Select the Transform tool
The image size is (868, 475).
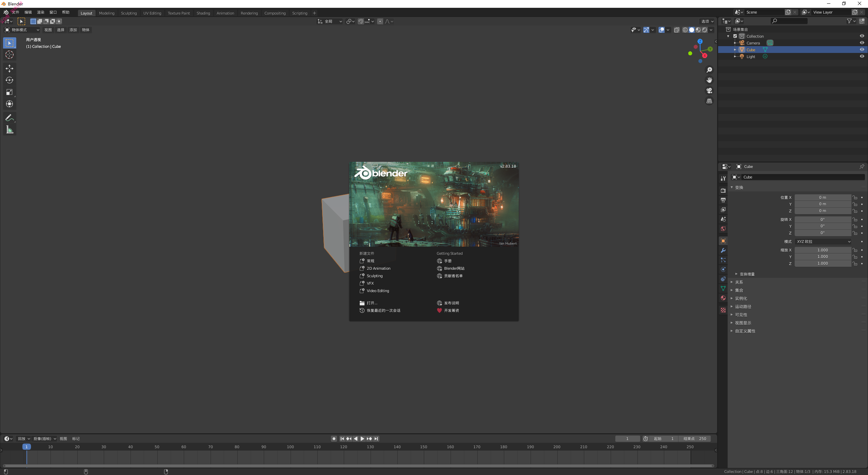9,104
